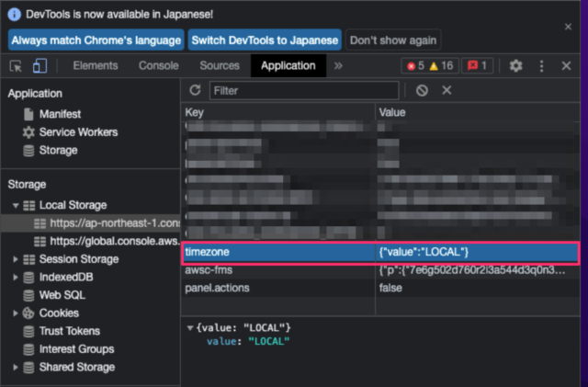
Task: Select Local Storage label
Action: coord(73,205)
